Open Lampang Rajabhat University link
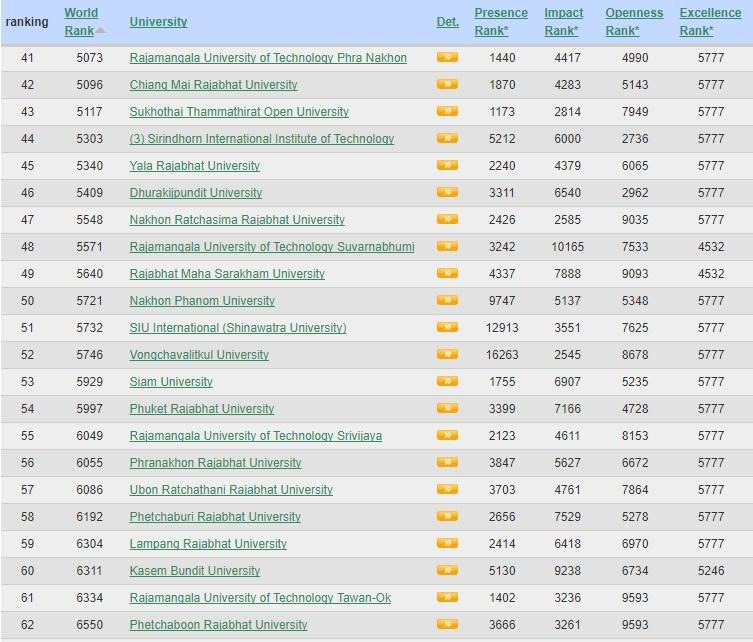The image size is (753, 642). click(208, 544)
